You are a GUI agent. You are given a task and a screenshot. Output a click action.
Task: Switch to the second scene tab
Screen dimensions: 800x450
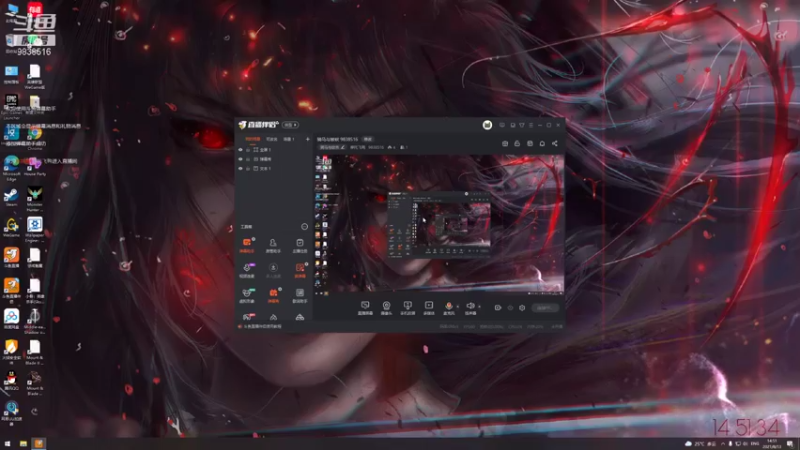(x=271, y=139)
